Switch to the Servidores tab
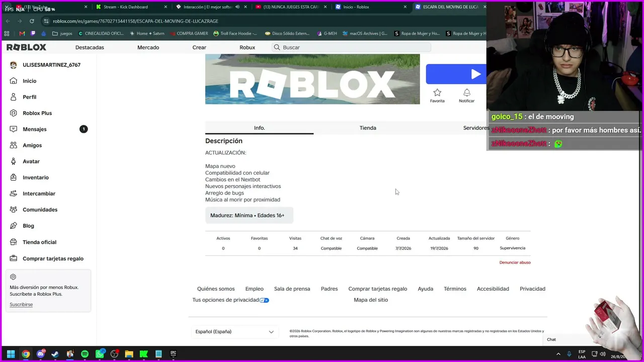Image resolution: width=644 pixels, height=362 pixels. (x=476, y=128)
